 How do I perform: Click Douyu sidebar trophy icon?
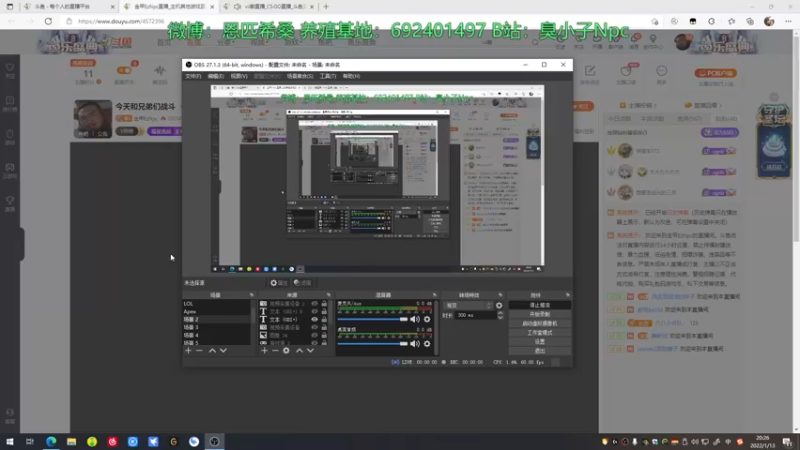pyautogui.click(x=10, y=203)
